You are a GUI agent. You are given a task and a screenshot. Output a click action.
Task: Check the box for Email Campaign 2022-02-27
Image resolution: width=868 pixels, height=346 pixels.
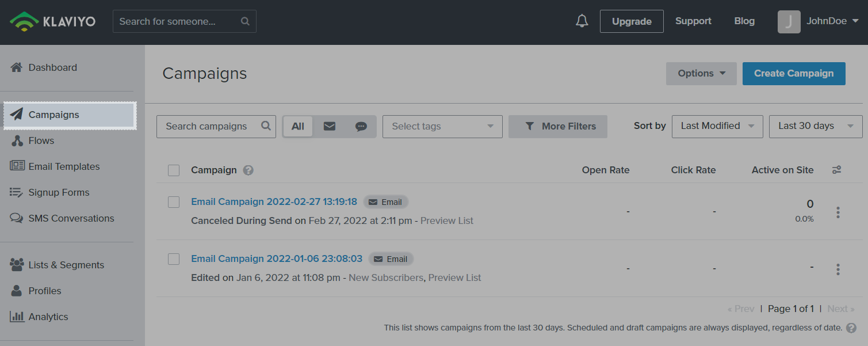174,202
